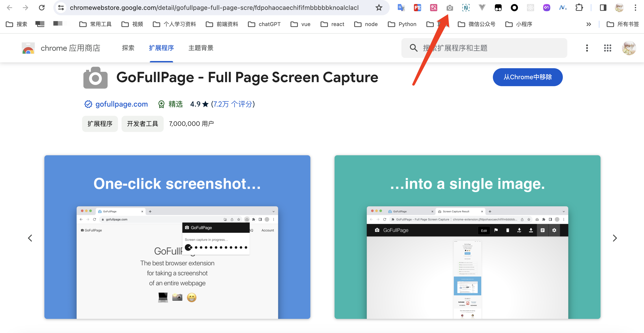Click the 7,000,000 用户 user count text
644x333 pixels.
point(191,124)
